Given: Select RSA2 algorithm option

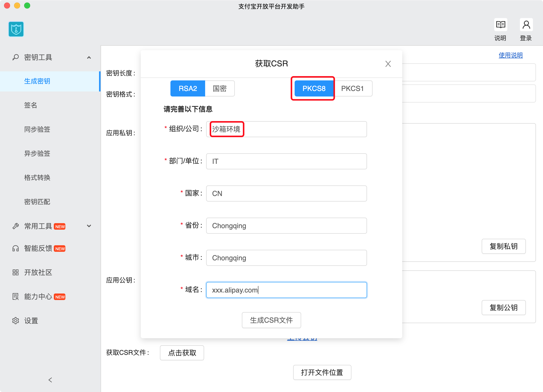Looking at the screenshot, I should tap(188, 88).
